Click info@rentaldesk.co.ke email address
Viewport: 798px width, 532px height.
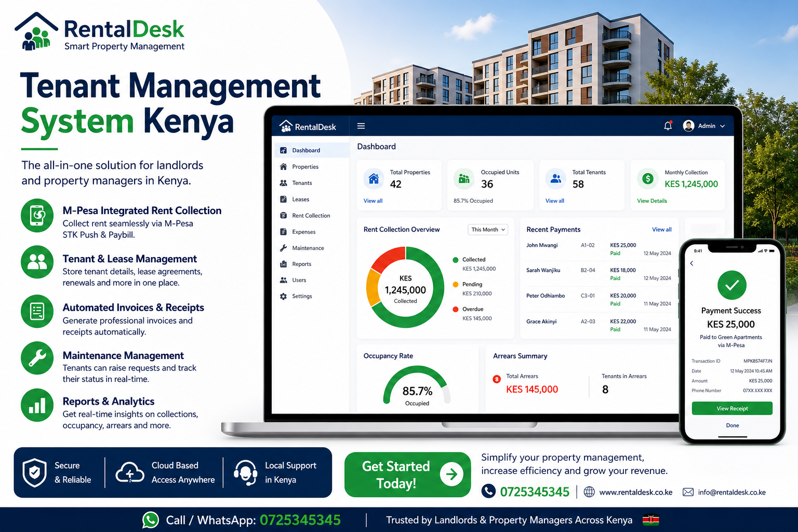click(x=732, y=493)
